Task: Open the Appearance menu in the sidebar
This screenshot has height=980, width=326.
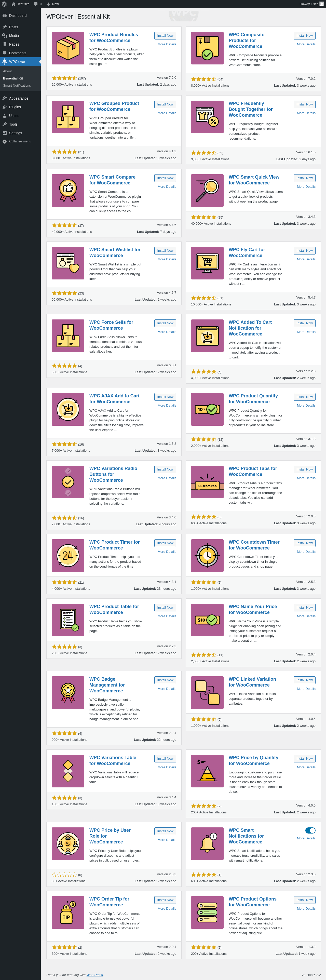Action: tap(19, 99)
